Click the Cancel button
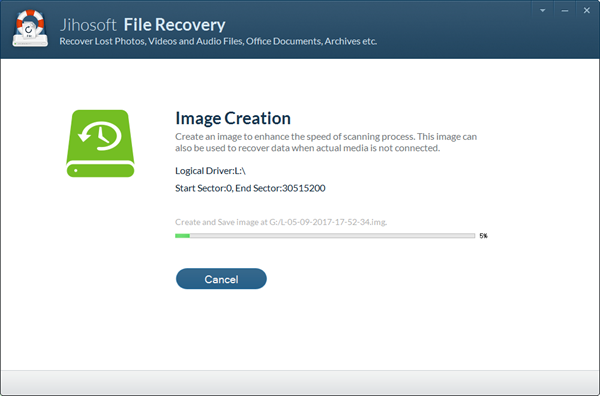The width and height of the screenshot is (600, 396). pyautogui.click(x=221, y=279)
